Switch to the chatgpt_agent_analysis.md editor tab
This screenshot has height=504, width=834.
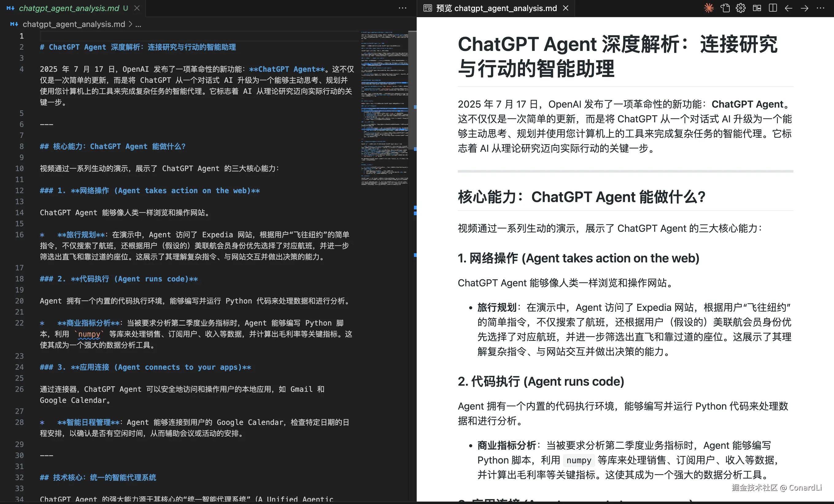pos(69,8)
